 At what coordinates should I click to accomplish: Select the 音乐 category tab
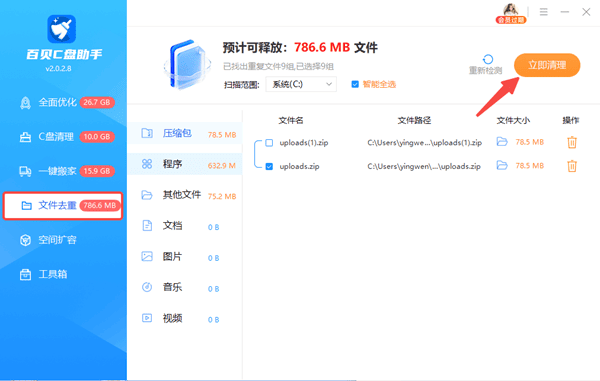pos(185,287)
